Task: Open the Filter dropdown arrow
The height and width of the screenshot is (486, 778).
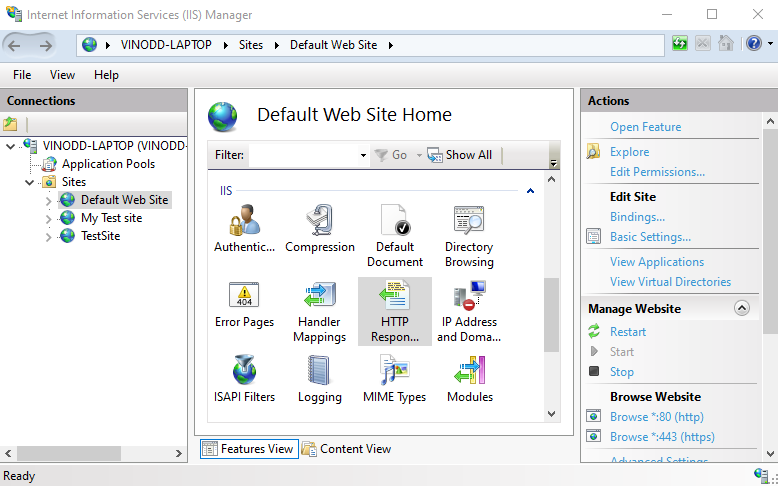Action: point(363,155)
